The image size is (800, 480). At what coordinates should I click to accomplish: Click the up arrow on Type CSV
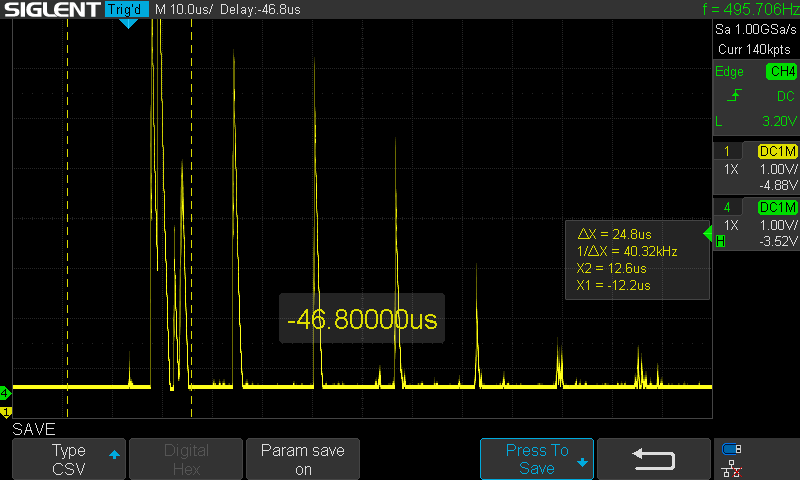click(x=114, y=454)
